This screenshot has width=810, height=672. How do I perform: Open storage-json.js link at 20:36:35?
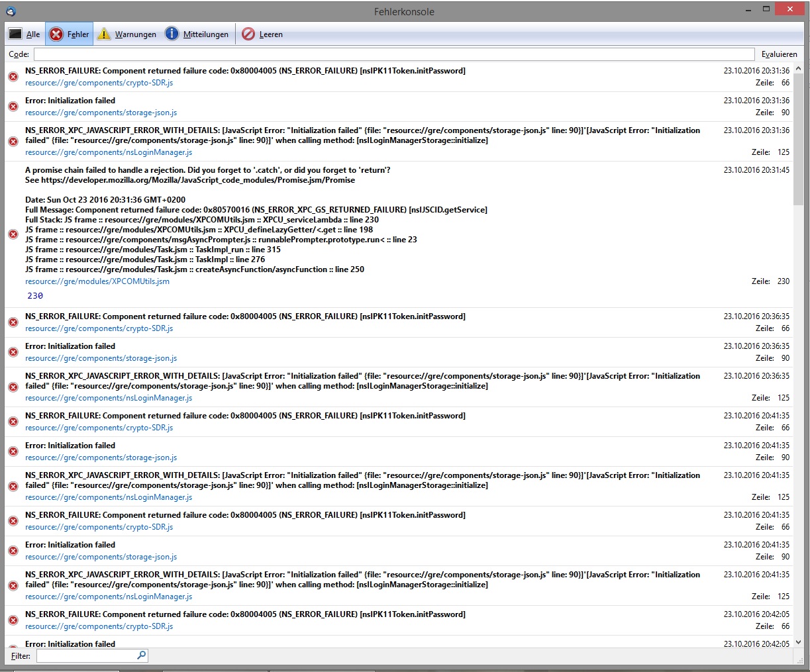click(x=101, y=358)
